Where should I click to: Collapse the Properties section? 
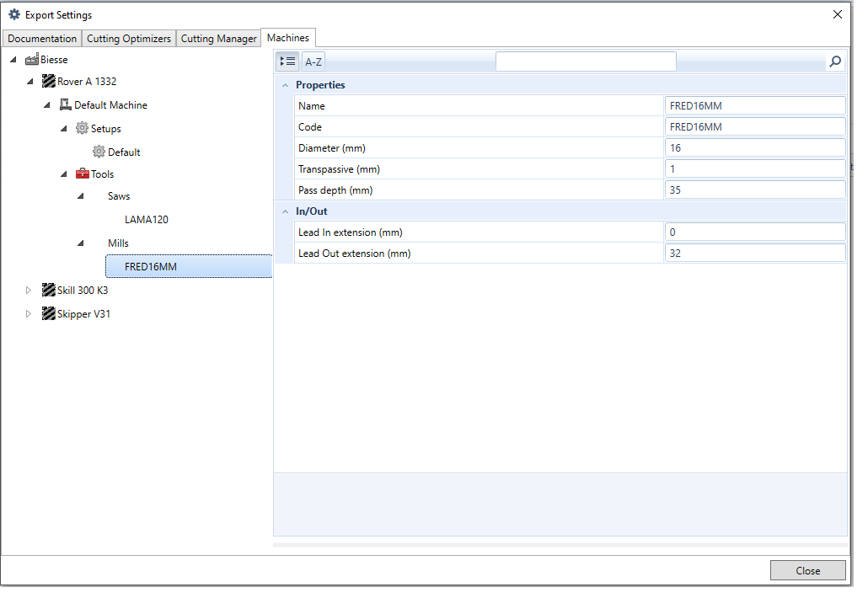pyautogui.click(x=285, y=85)
